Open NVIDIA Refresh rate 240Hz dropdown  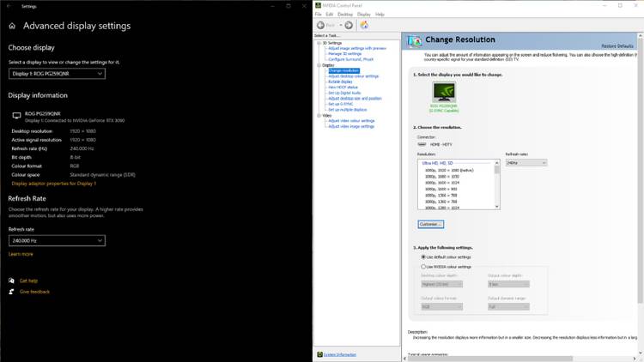(x=526, y=162)
